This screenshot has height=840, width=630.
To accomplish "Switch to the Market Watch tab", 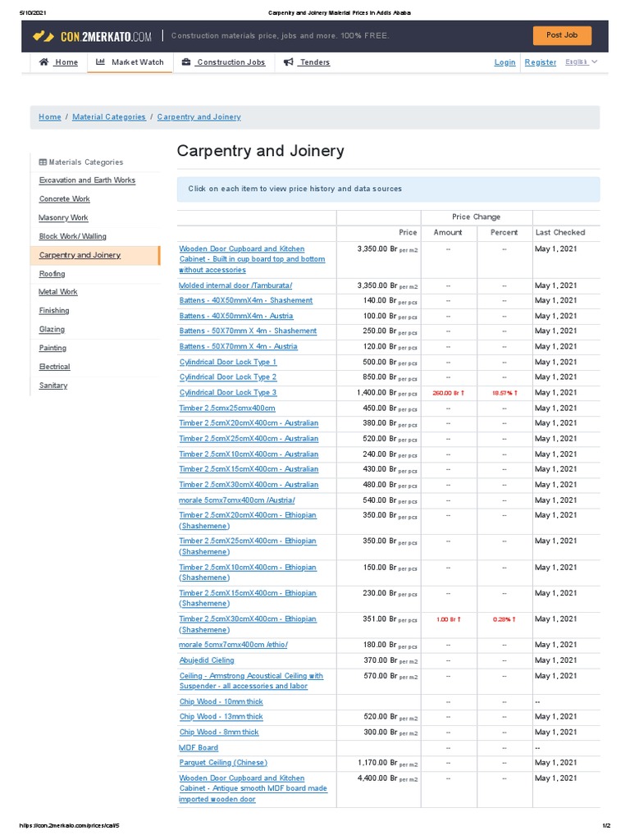I will click(x=130, y=62).
